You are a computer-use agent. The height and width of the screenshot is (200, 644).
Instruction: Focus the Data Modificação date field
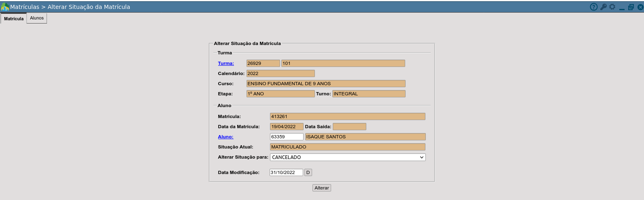286,172
